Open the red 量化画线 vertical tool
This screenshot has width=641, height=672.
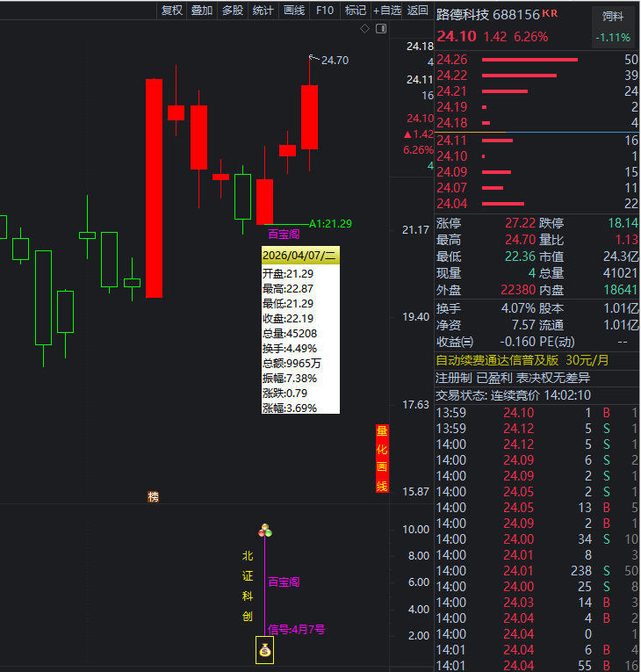(x=382, y=459)
